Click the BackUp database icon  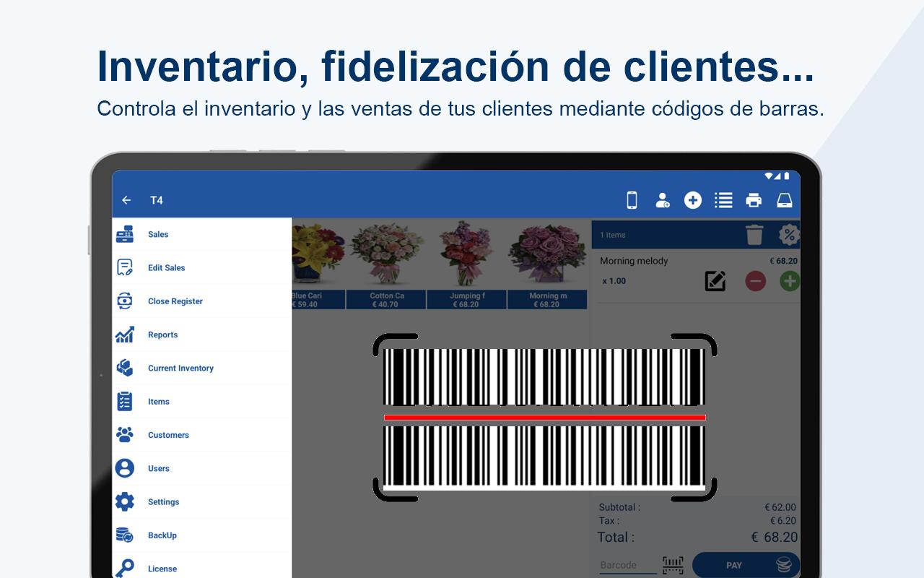coord(125,535)
